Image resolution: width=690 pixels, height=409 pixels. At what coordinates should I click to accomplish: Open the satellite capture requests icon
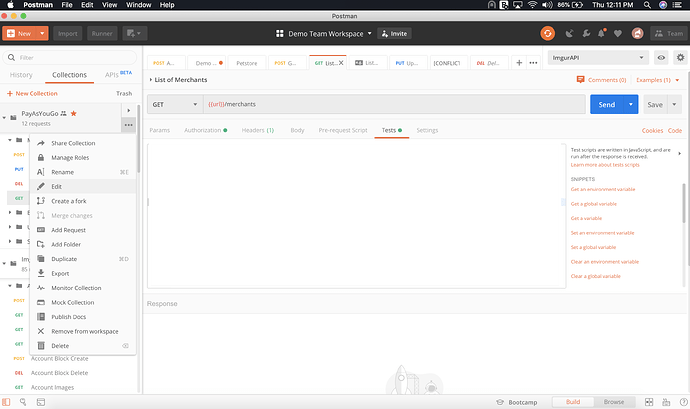(569, 33)
